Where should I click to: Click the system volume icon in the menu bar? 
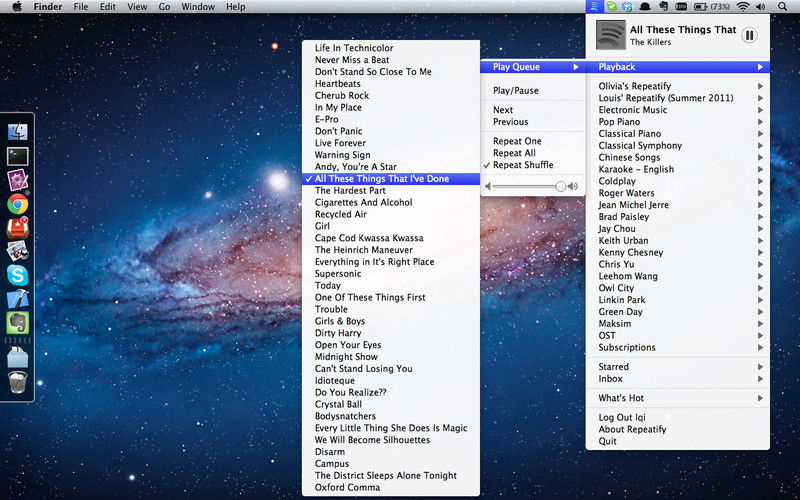coord(761,7)
